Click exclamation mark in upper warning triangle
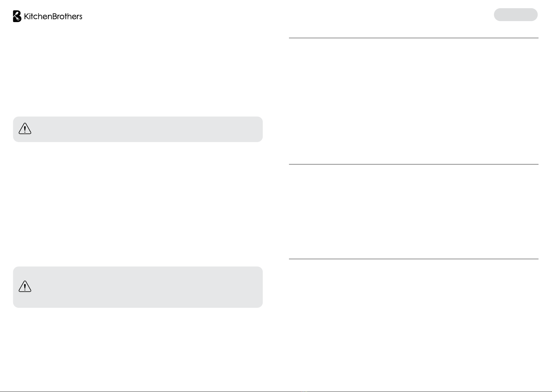The width and height of the screenshot is (552, 392). (x=25, y=130)
